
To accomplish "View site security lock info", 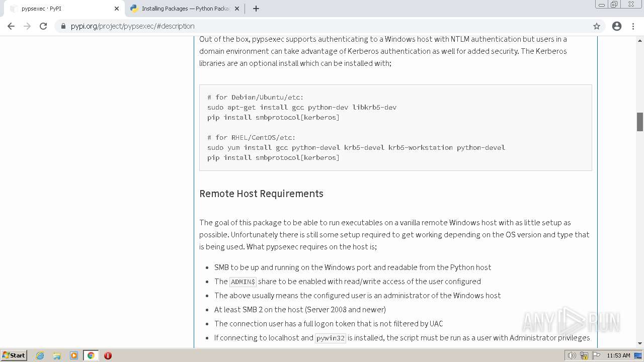I will pos(63,26).
